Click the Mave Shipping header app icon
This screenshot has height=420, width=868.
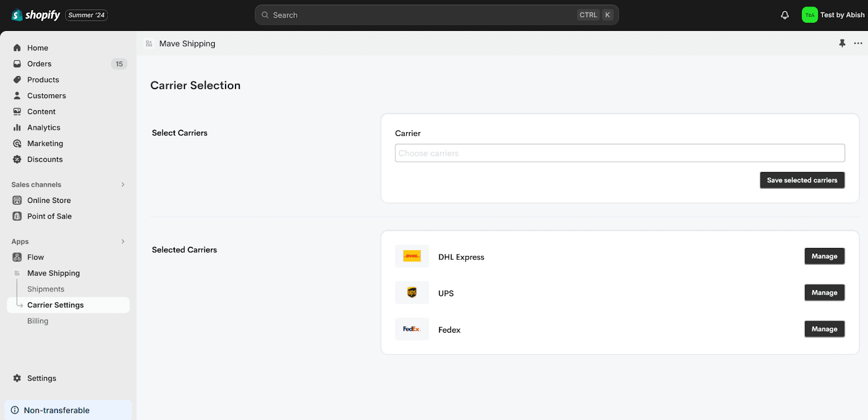(149, 43)
